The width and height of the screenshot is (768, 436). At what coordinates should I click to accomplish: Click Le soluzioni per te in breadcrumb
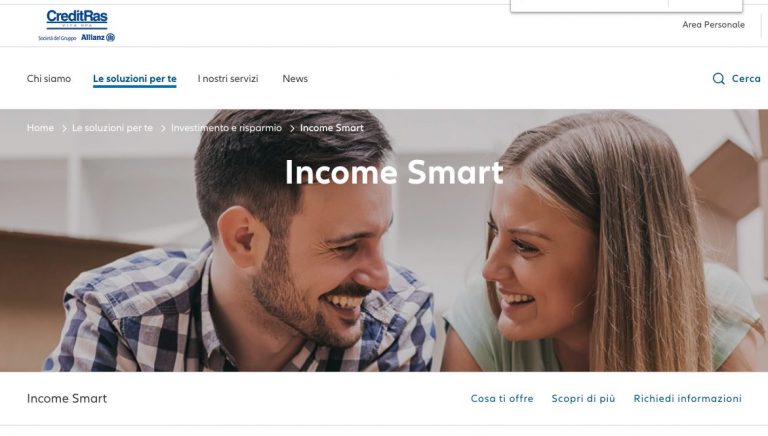113,128
